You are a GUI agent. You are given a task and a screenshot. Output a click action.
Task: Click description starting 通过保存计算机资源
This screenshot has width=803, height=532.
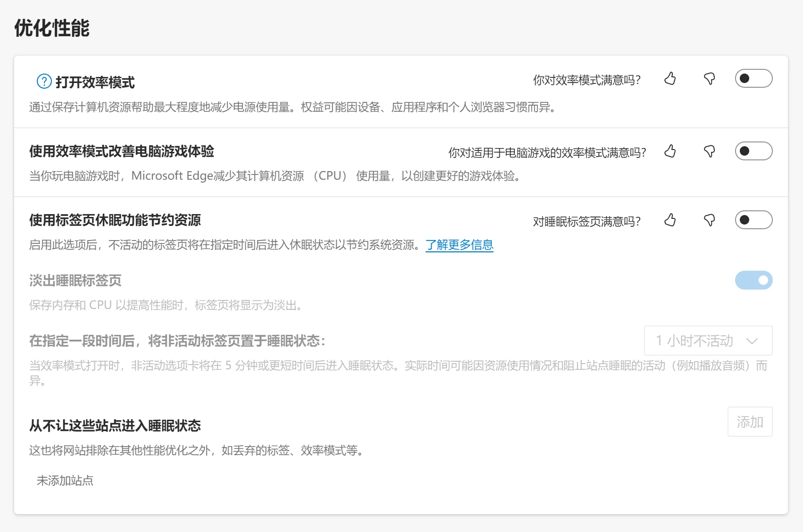[x=293, y=107]
